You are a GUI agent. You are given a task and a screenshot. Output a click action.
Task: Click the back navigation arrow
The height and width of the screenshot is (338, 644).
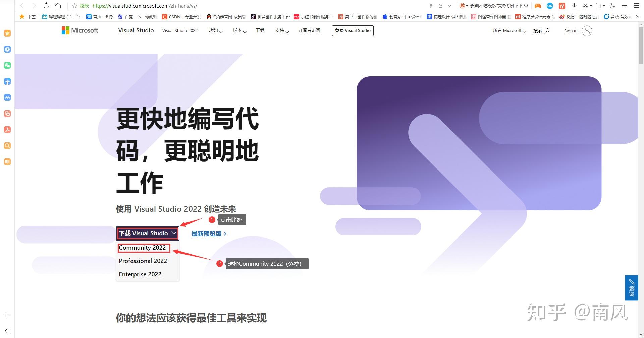(x=22, y=6)
